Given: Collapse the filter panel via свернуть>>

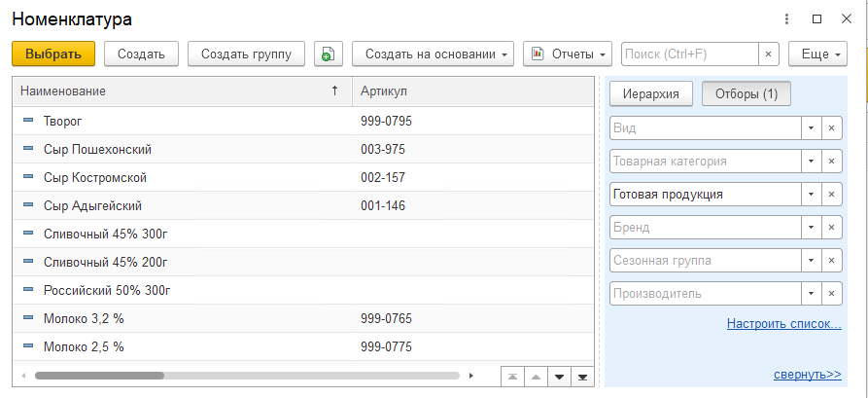Looking at the screenshot, I should 807,374.
